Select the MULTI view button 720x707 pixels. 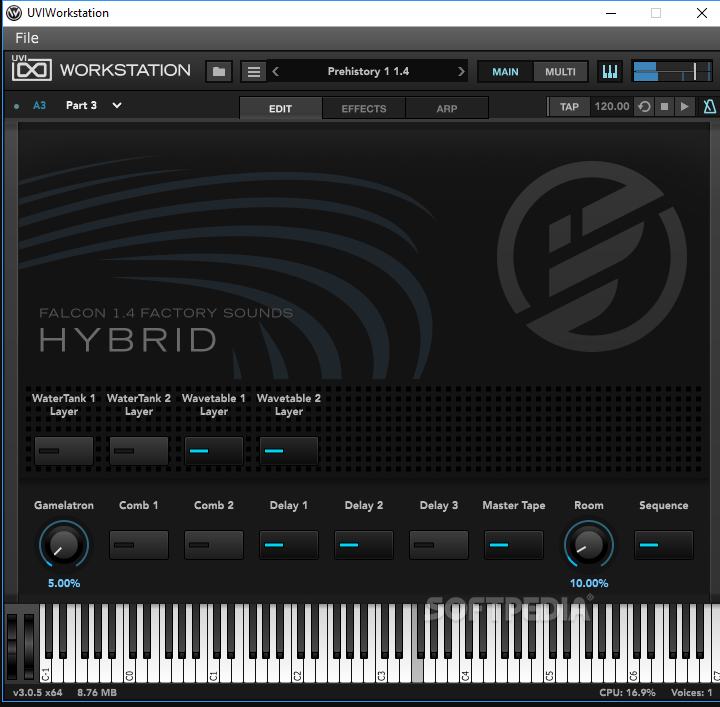pyautogui.click(x=560, y=72)
